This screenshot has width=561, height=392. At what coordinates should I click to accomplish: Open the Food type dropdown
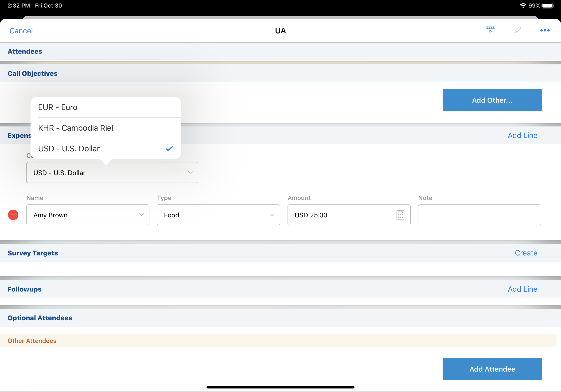pyautogui.click(x=218, y=215)
